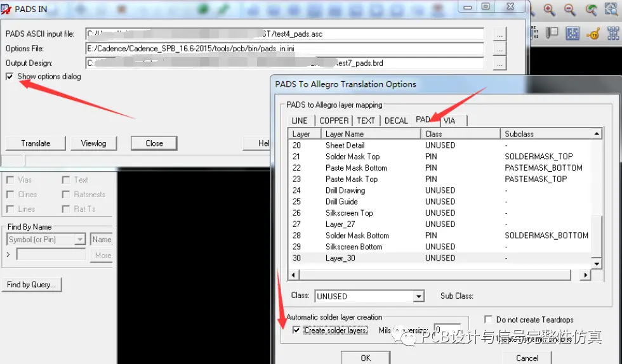Toggle the Text checkbox in Find panel

coord(66,180)
